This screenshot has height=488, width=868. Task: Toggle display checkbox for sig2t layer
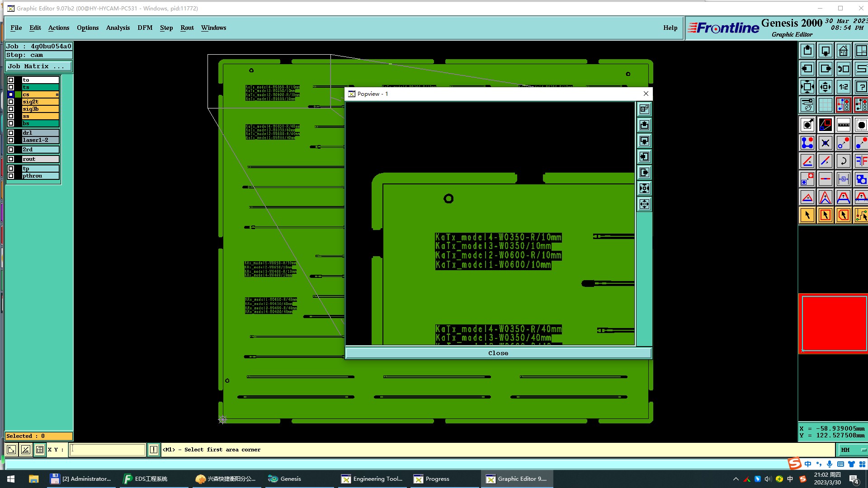[x=11, y=102]
